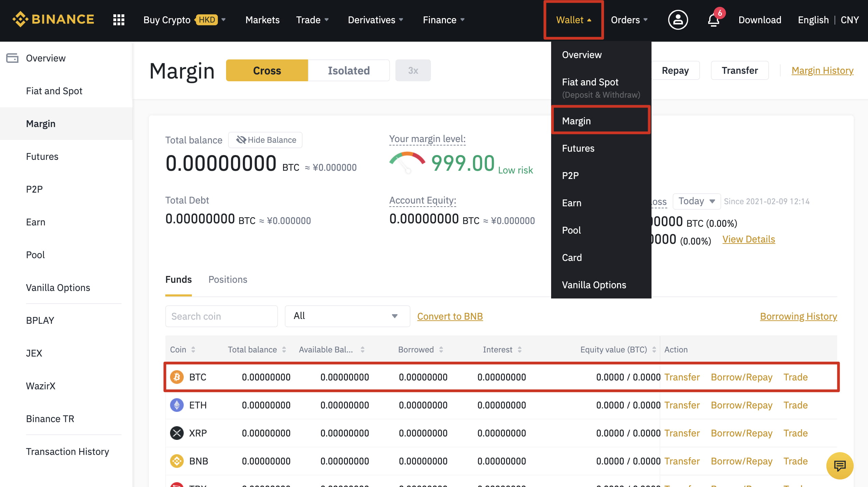Viewport: 868px width, 487px height.
Task: Expand the Finance menu
Action: point(444,20)
